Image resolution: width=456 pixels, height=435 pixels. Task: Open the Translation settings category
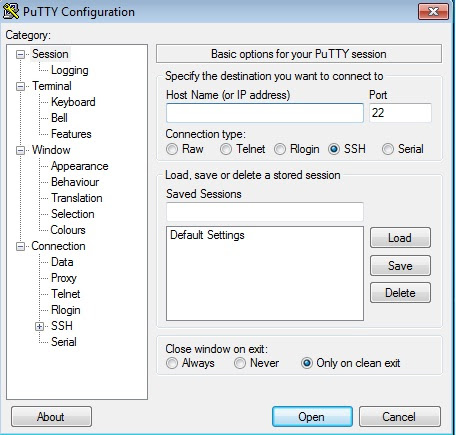pos(77,198)
